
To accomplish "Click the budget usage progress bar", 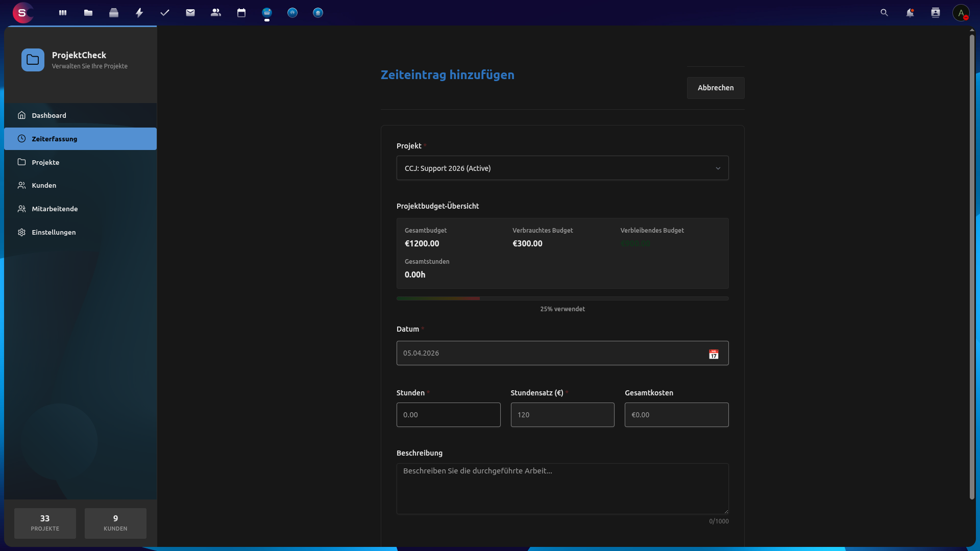I will 562,298.
